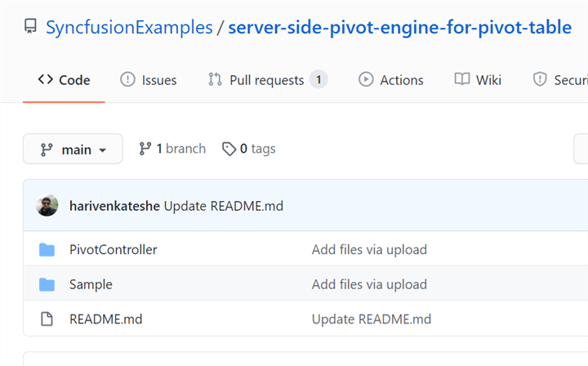Click the Sample folder icon
The image size is (588, 366).
(47, 284)
